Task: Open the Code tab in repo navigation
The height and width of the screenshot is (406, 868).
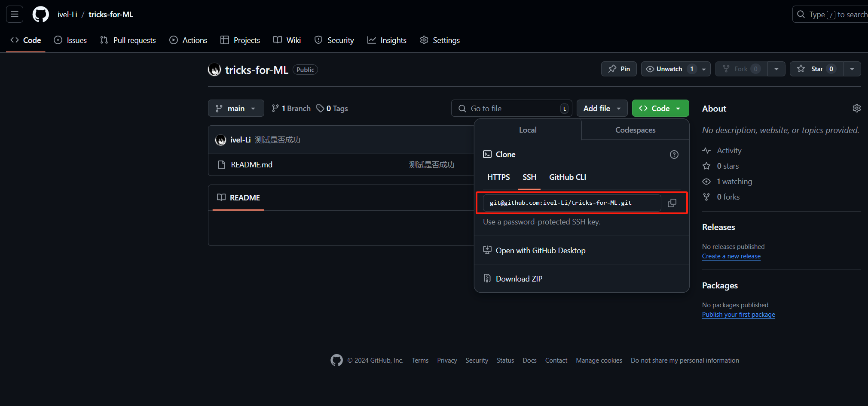Action: pyautogui.click(x=26, y=40)
